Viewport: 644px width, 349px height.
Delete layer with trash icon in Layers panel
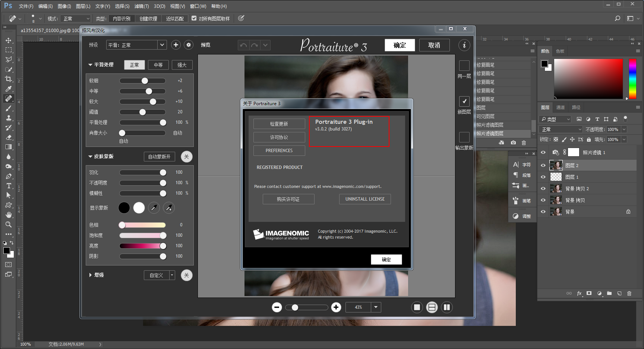click(x=629, y=293)
